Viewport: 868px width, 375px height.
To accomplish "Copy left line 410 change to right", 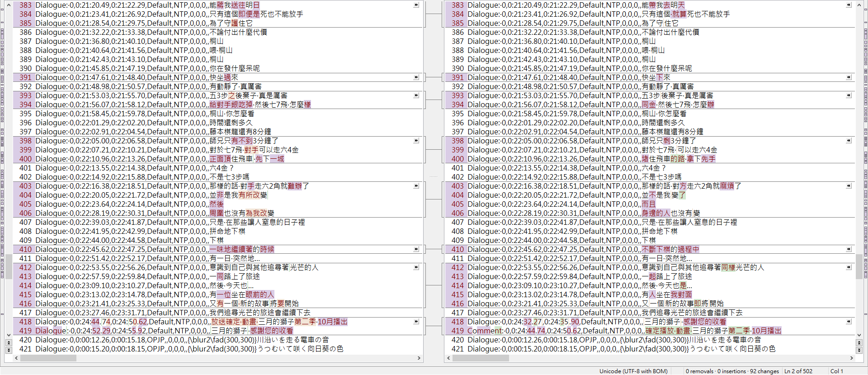I will pyautogui.click(x=416, y=249).
